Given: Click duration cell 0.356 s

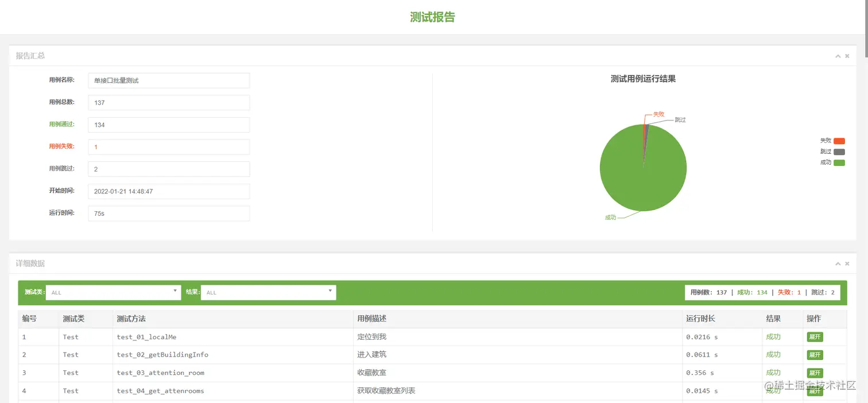Looking at the screenshot, I should click(722, 373).
